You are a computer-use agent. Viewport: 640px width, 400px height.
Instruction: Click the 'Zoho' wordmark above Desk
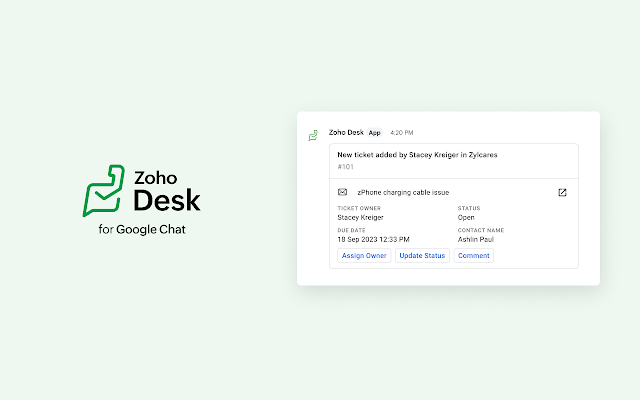(x=156, y=178)
